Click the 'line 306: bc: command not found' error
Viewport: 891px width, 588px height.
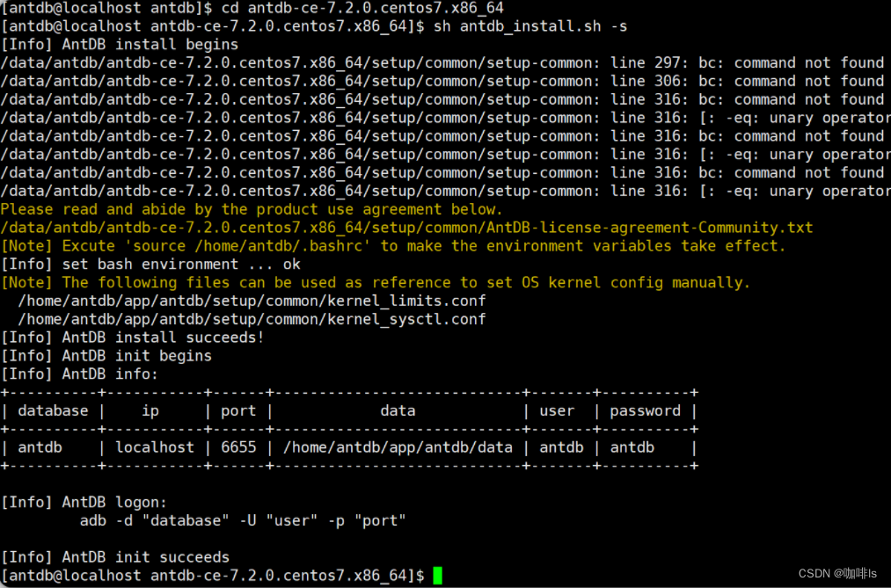coord(748,81)
